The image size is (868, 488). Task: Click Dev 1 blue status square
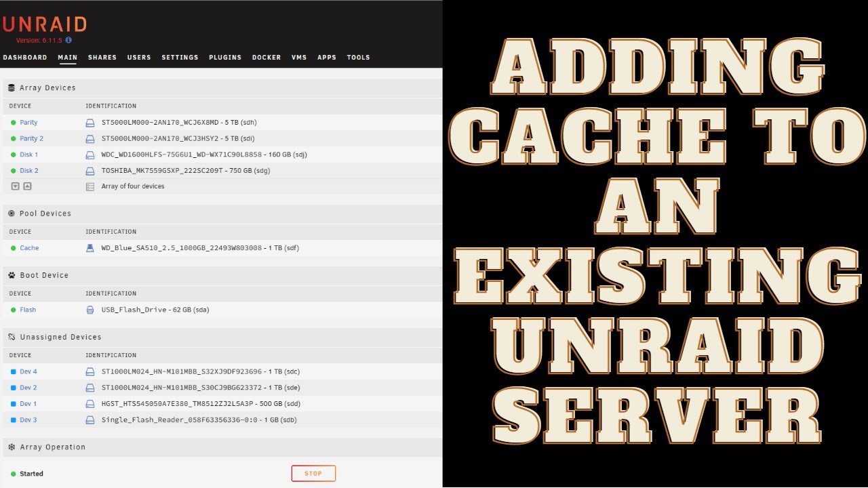(x=13, y=404)
